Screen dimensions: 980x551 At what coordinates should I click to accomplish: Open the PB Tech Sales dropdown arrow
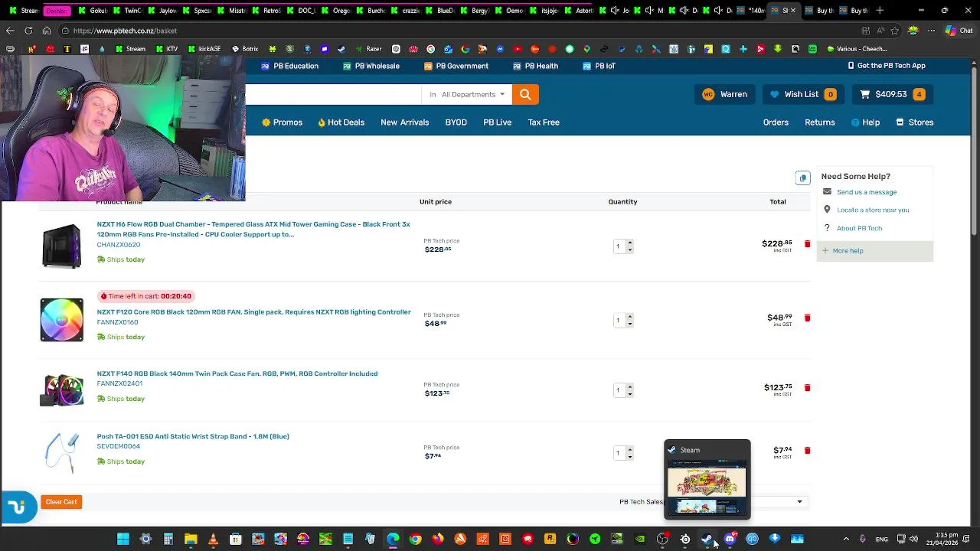click(799, 502)
